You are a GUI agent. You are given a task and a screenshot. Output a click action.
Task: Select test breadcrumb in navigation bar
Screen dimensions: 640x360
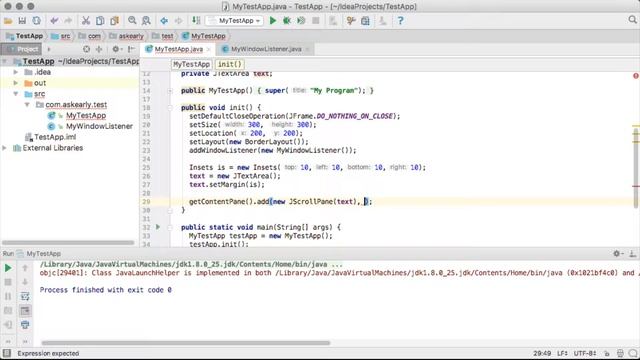(x=163, y=36)
